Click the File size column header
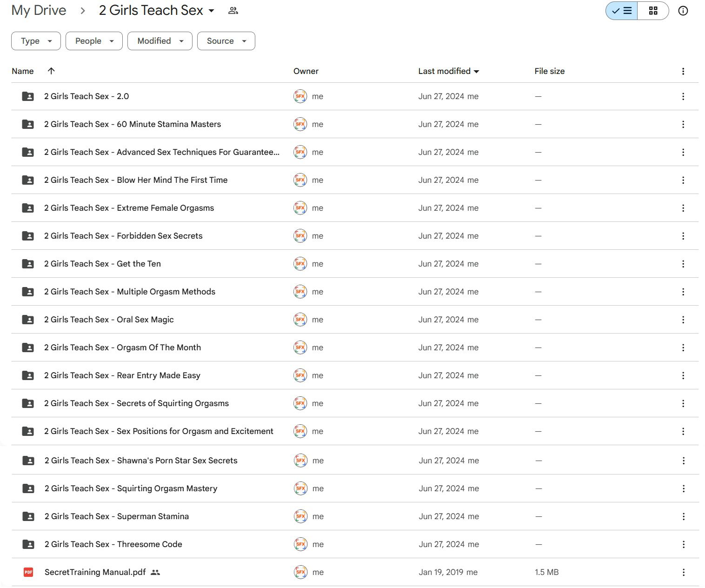 (550, 71)
